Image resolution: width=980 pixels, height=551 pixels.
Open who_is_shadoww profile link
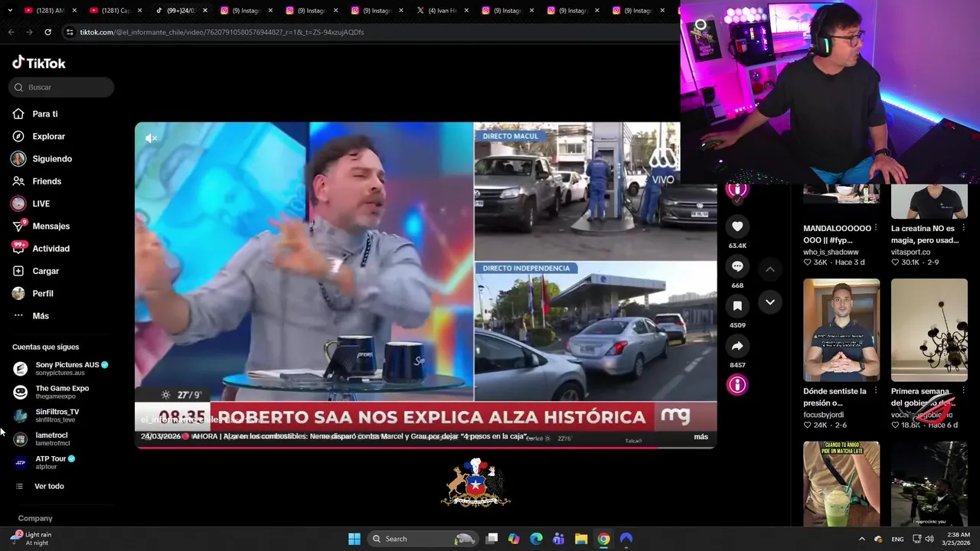click(831, 252)
